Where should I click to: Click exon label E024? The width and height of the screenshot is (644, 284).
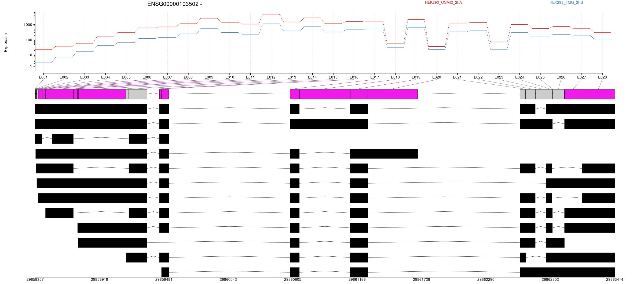(519, 77)
